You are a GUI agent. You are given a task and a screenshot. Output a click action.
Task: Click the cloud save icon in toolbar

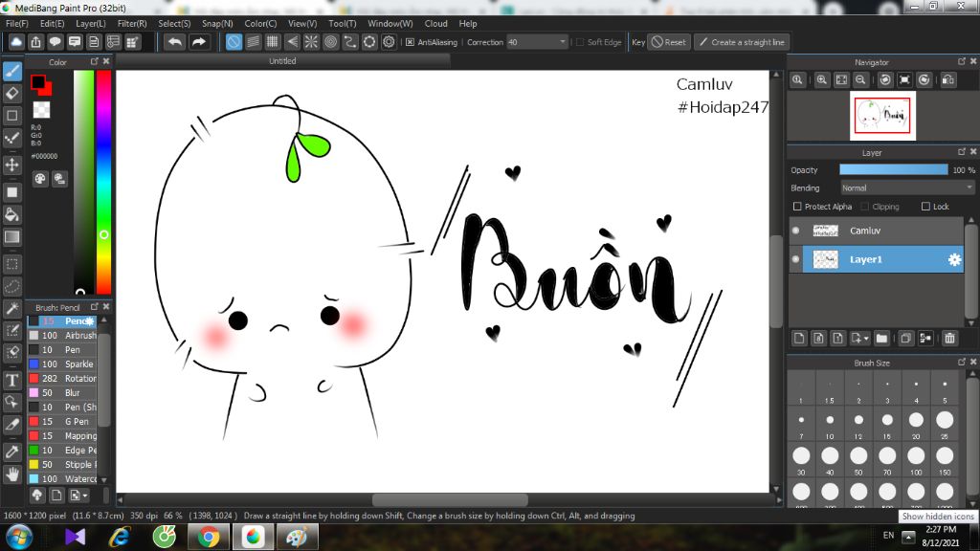point(16,42)
